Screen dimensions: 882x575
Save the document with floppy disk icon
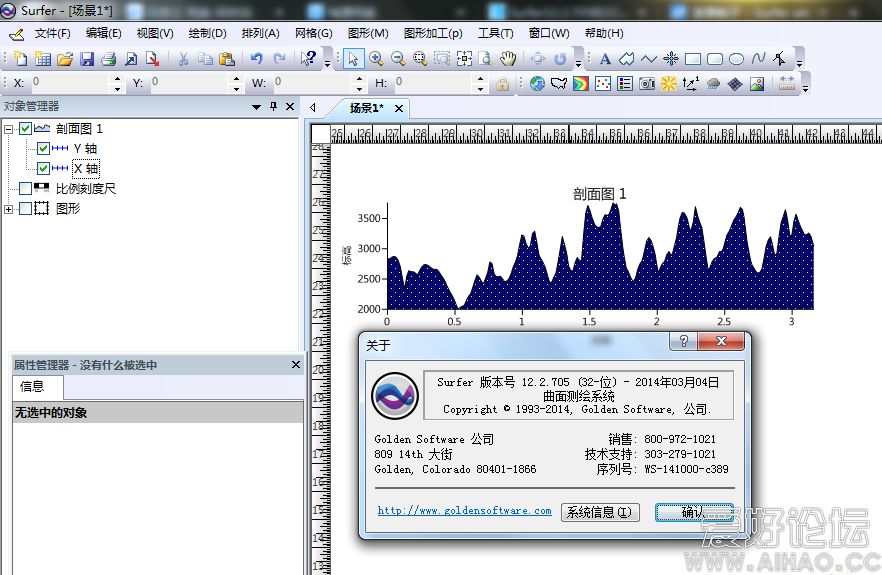click(x=87, y=59)
